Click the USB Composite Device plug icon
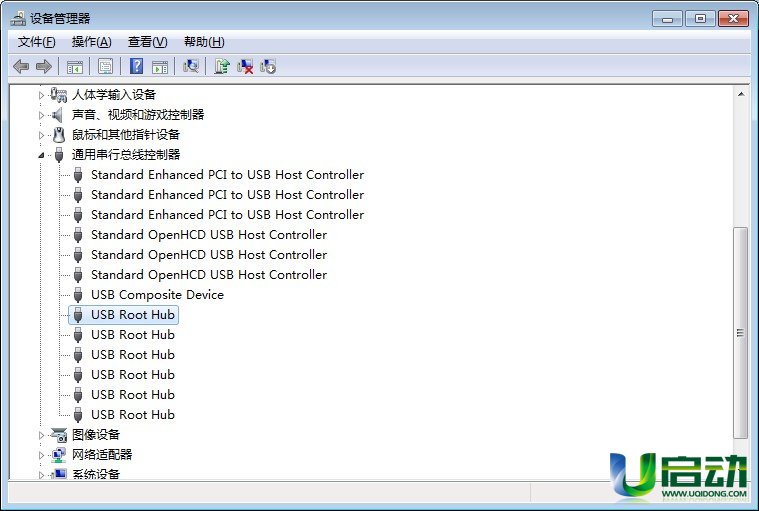This screenshot has height=511, width=759. point(78,295)
